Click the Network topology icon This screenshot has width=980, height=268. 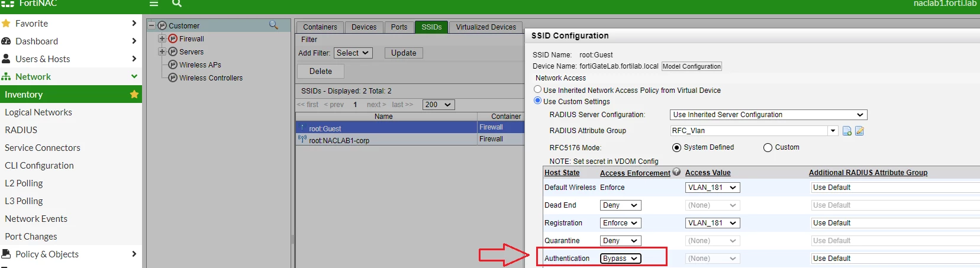[x=6, y=77]
